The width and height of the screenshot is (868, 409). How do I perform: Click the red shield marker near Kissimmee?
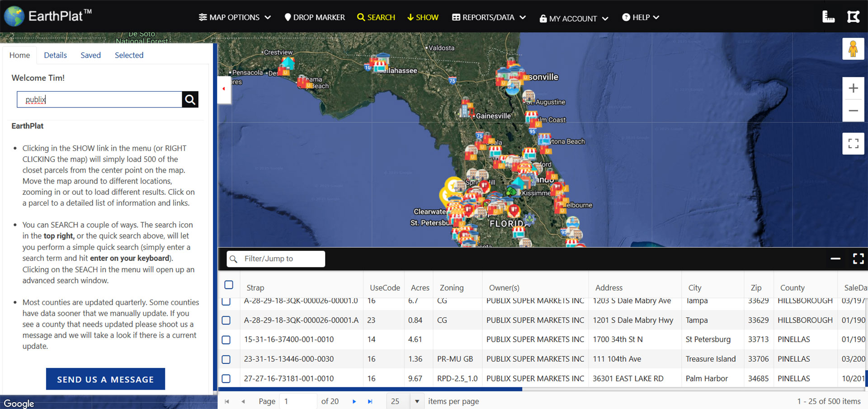pyautogui.click(x=514, y=210)
